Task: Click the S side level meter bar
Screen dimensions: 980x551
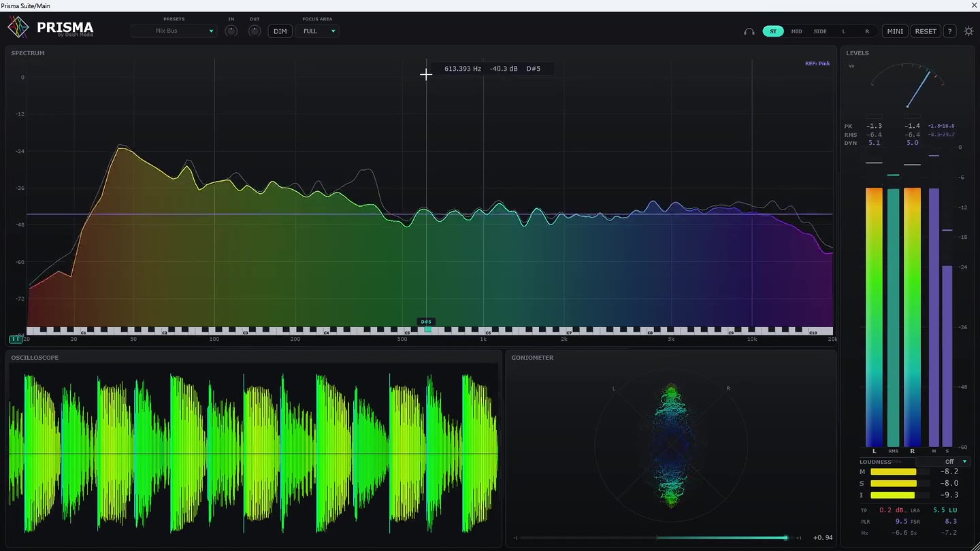Action: pyautogui.click(x=947, y=356)
